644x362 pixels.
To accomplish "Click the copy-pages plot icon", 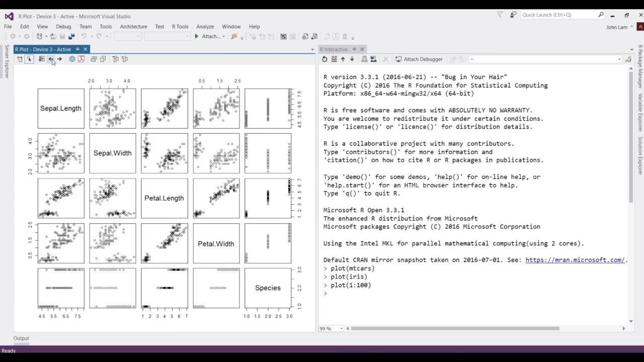I will (x=103, y=59).
